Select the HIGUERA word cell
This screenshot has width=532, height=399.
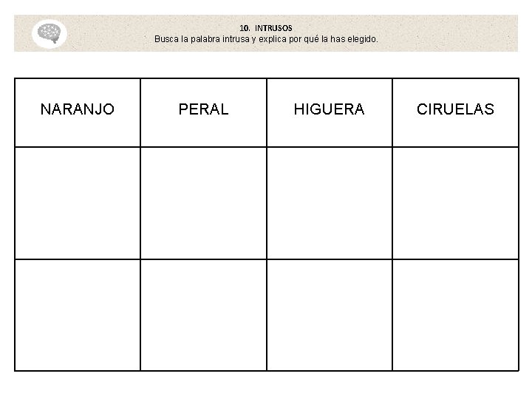[330, 112]
